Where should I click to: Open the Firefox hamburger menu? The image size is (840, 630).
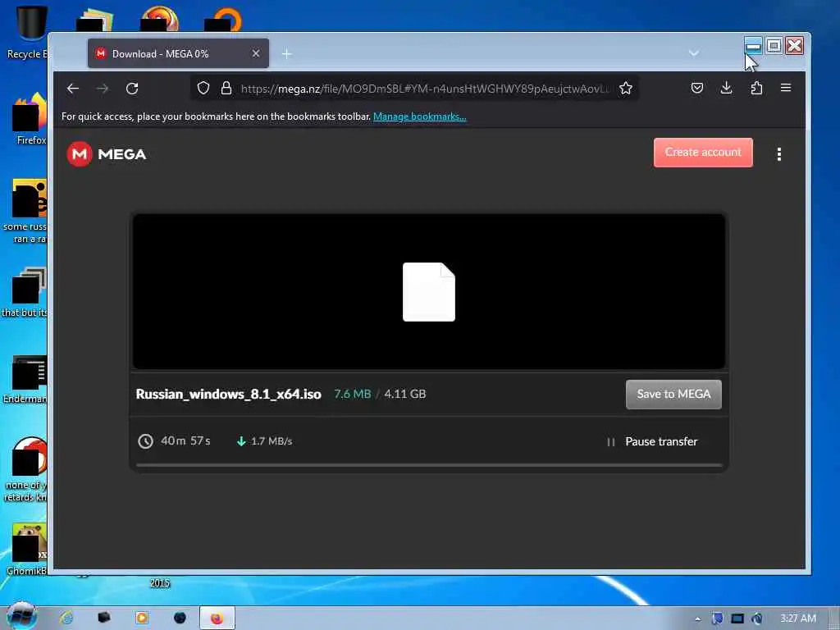(x=786, y=88)
